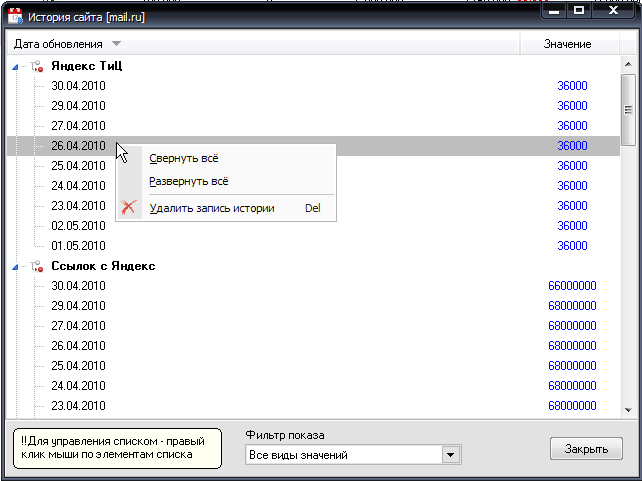The height and width of the screenshot is (481, 642).
Task: Click sort arrow on Дата обновления column
Action: [x=117, y=44]
